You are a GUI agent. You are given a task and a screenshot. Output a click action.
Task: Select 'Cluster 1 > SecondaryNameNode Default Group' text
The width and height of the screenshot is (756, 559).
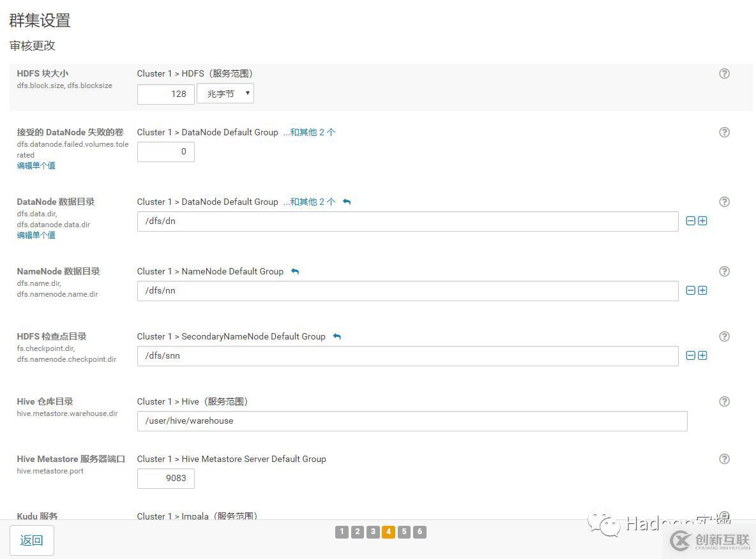click(231, 337)
